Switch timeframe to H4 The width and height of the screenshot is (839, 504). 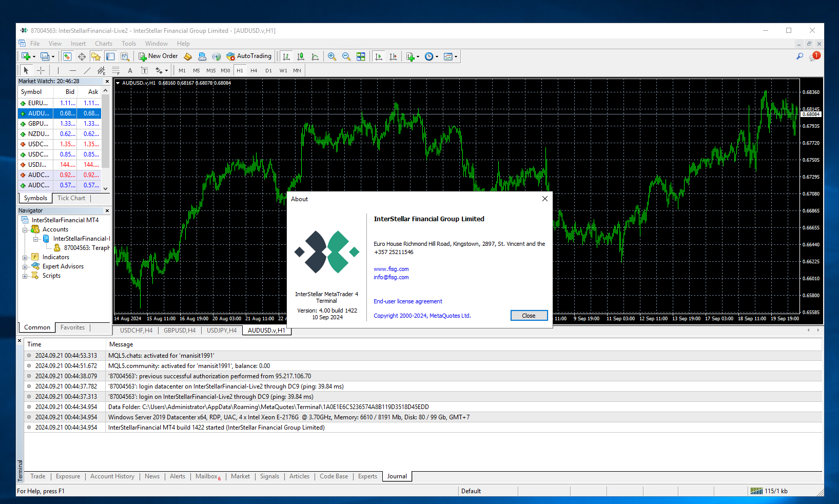[254, 70]
